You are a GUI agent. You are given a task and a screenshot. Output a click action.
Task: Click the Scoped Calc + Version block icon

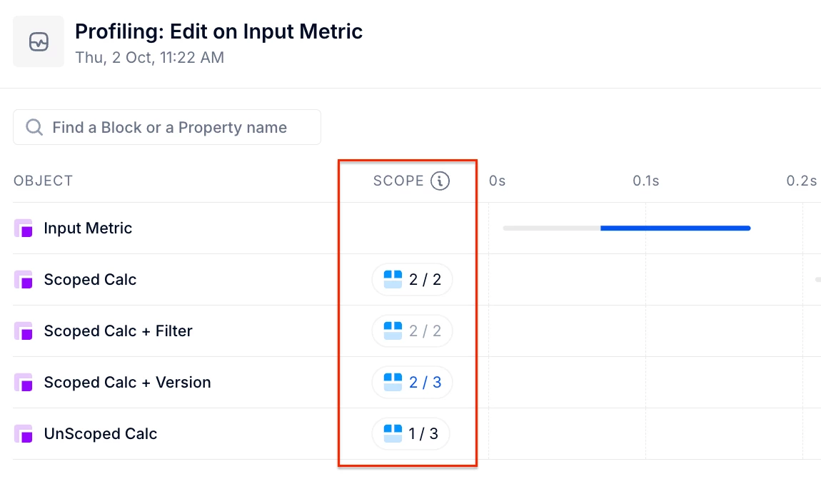pyautogui.click(x=24, y=383)
